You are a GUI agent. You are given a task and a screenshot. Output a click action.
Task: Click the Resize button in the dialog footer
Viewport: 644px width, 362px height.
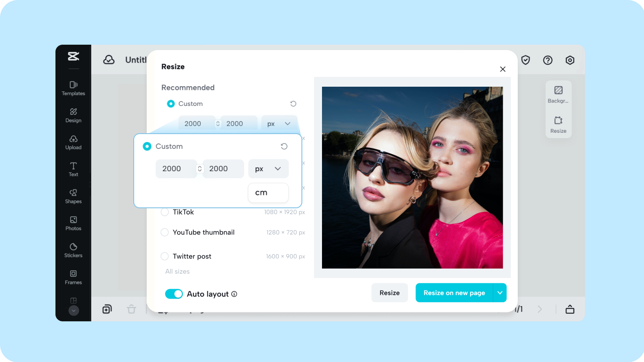pyautogui.click(x=390, y=293)
